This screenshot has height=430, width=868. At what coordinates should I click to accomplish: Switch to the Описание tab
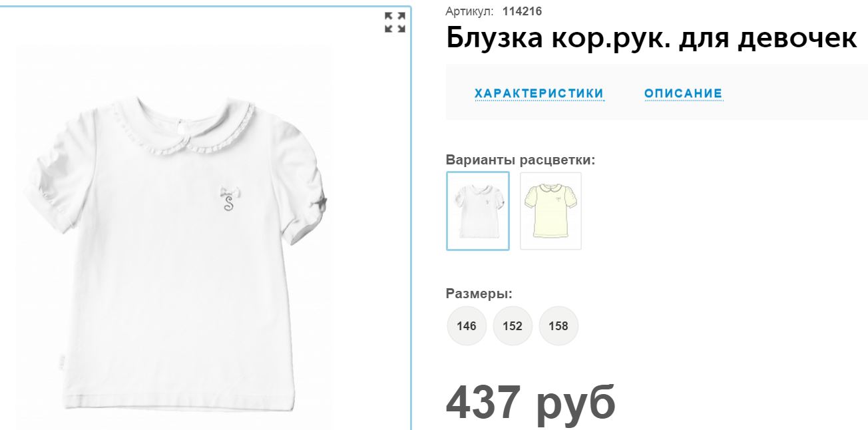pyautogui.click(x=683, y=93)
